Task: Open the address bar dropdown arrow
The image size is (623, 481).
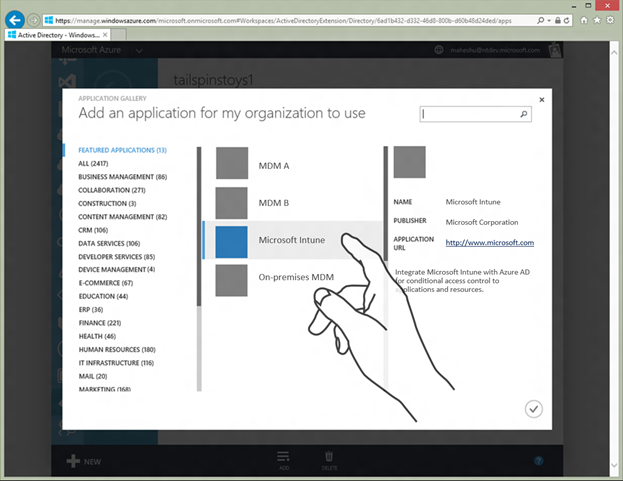Action: tap(549, 20)
